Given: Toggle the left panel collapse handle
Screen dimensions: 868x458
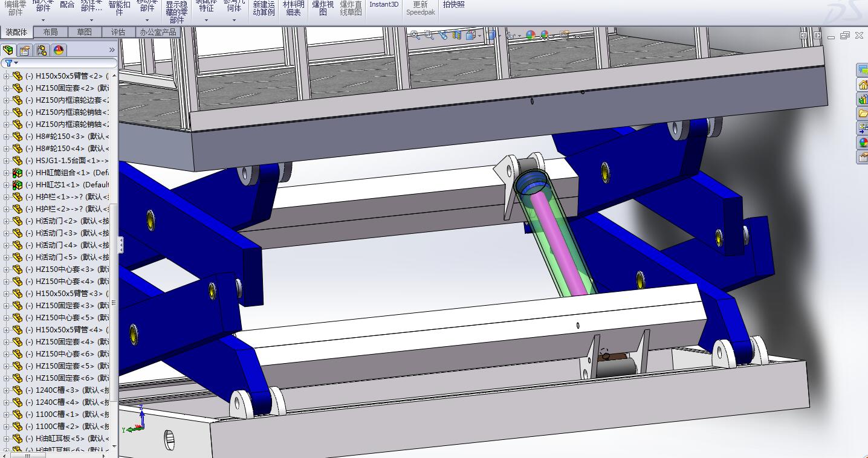Looking at the screenshot, I should pos(120,245).
